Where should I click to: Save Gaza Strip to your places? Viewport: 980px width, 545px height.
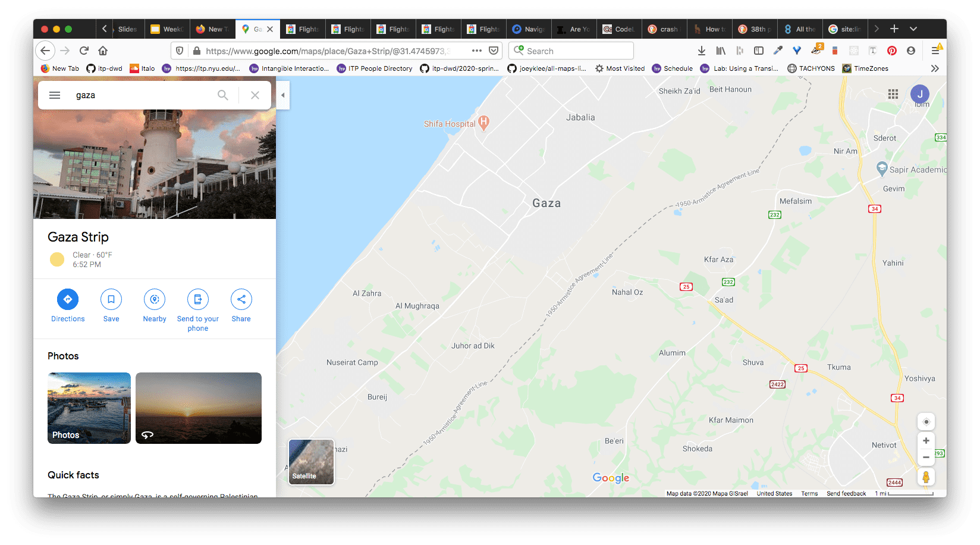coord(111,299)
